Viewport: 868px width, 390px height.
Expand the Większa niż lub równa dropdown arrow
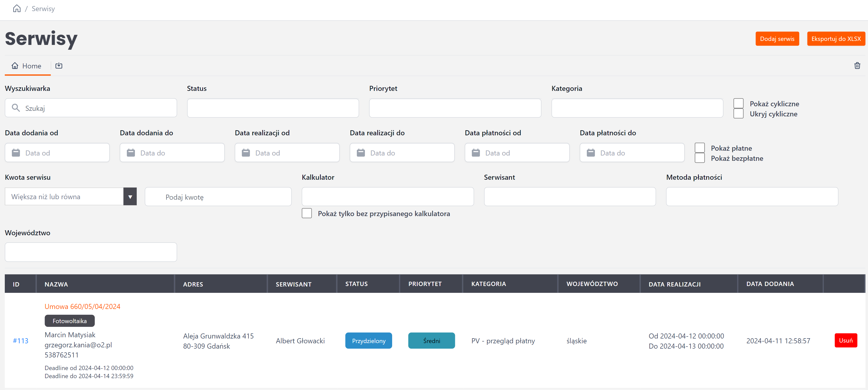[130, 197]
